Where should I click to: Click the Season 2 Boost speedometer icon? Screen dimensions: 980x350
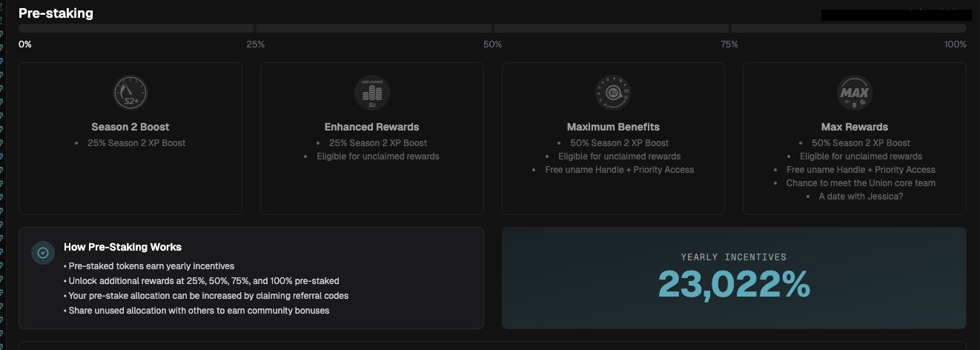(x=130, y=93)
